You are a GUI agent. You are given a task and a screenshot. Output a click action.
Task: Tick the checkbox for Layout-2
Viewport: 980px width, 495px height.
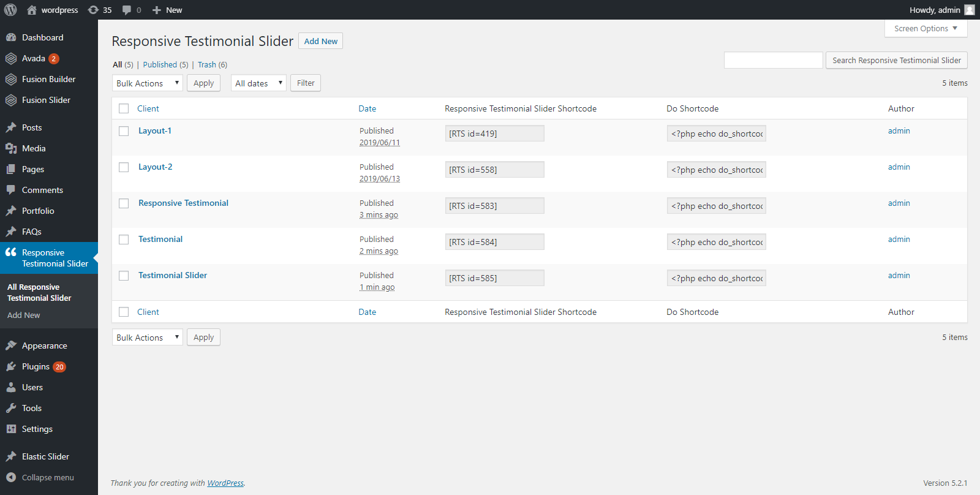pyautogui.click(x=124, y=167)
